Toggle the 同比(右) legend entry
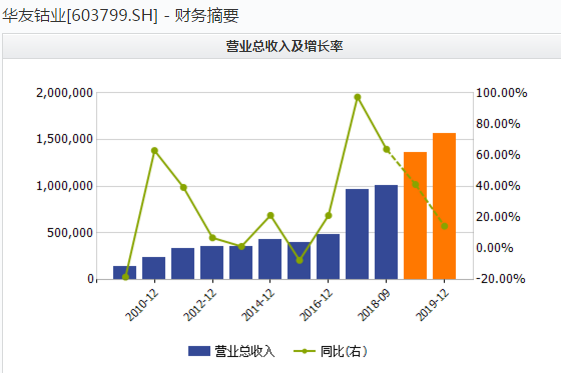 tap(331, 351)
